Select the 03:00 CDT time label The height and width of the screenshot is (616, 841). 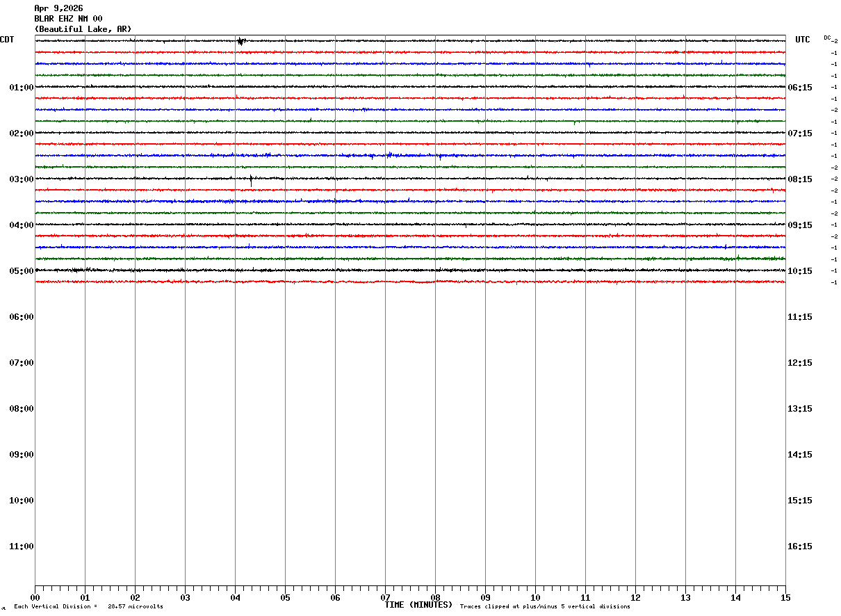(x=22, y=179)
